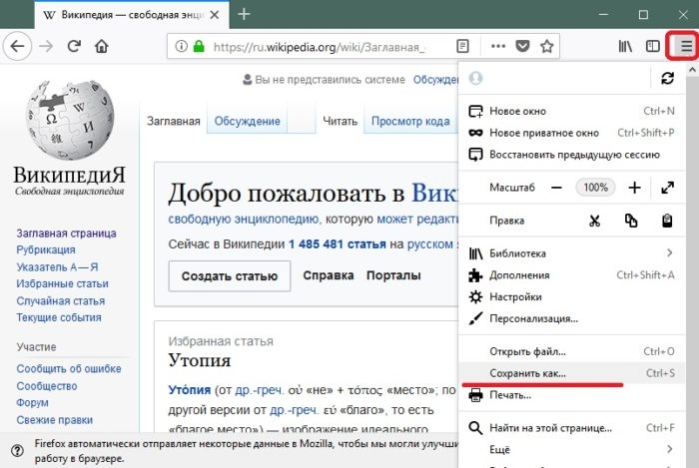Save page to Pocket
699x468 pixels.
[x=522, y=46]
